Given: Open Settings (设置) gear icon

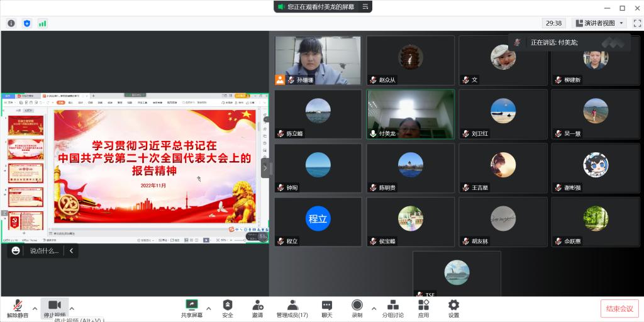Looking at the screenshot, I should (453, 307).
